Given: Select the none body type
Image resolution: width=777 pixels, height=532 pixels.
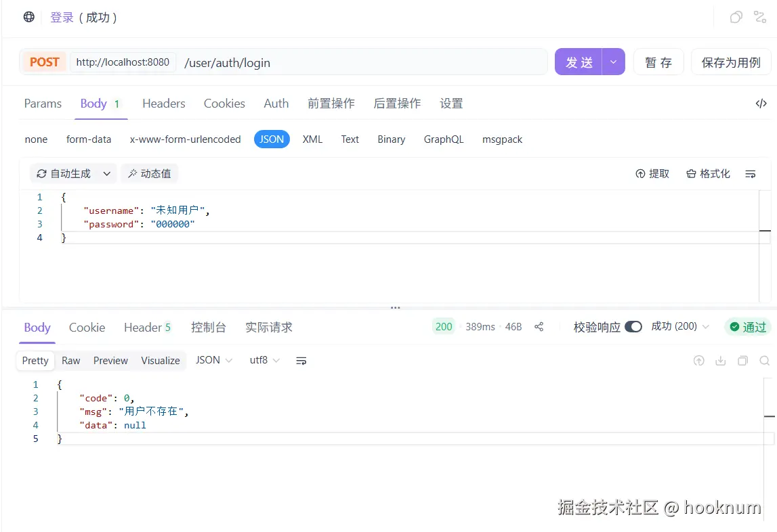Looking at the screenshot, I should pyautogui.click(x=36, y=139).
